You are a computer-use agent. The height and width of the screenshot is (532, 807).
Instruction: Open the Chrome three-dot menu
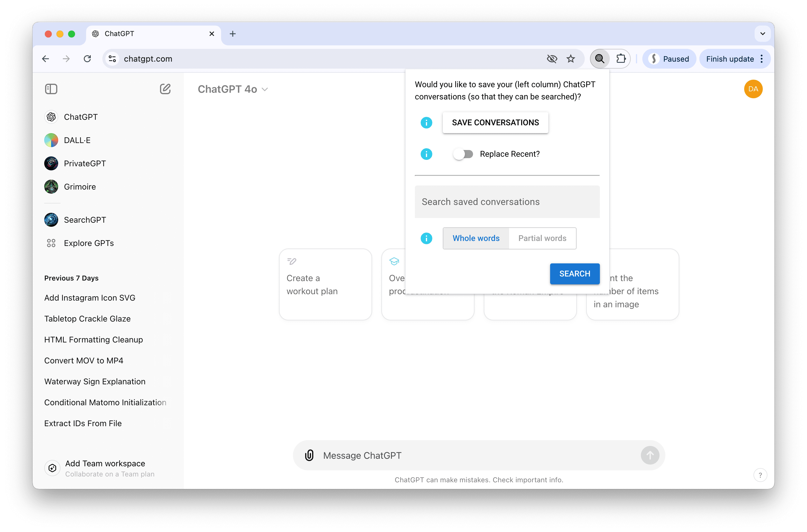pyautogui.click(x=762, y=59)
